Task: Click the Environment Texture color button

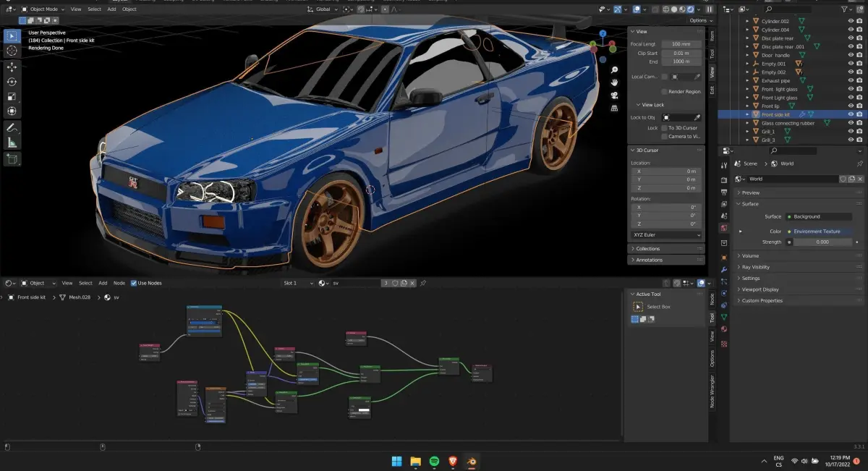Action: click(819, 232)
